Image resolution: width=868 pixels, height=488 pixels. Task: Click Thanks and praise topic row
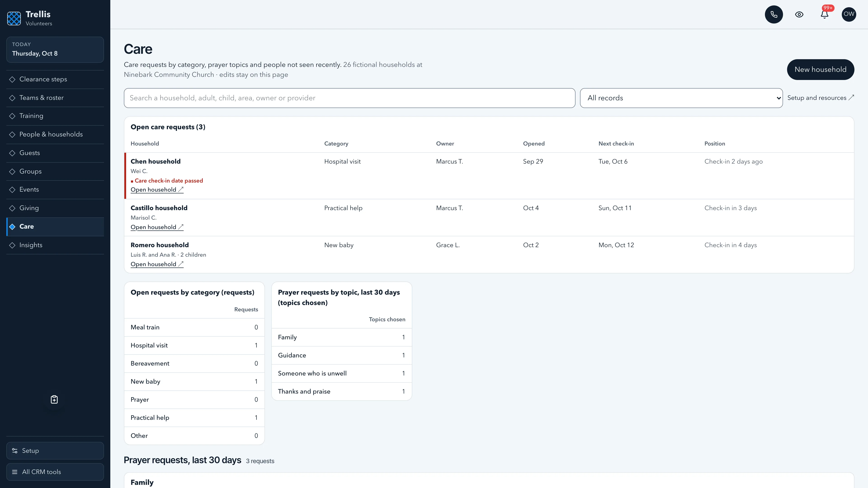(341, 391)
